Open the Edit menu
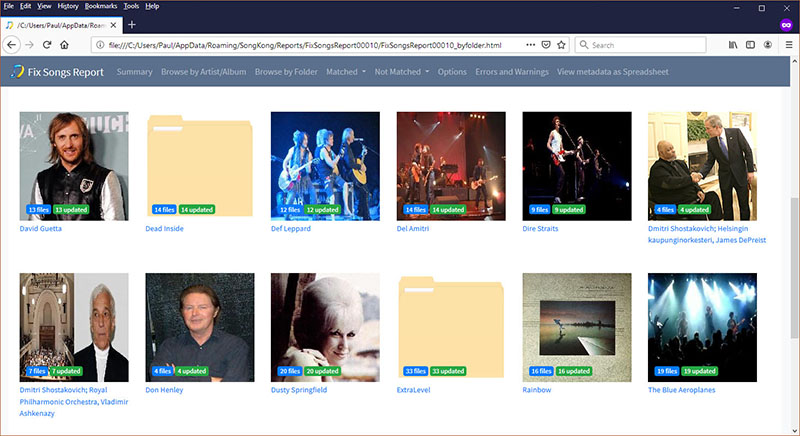Viewport: 800px width, 436px height. [x=26, y=6]
